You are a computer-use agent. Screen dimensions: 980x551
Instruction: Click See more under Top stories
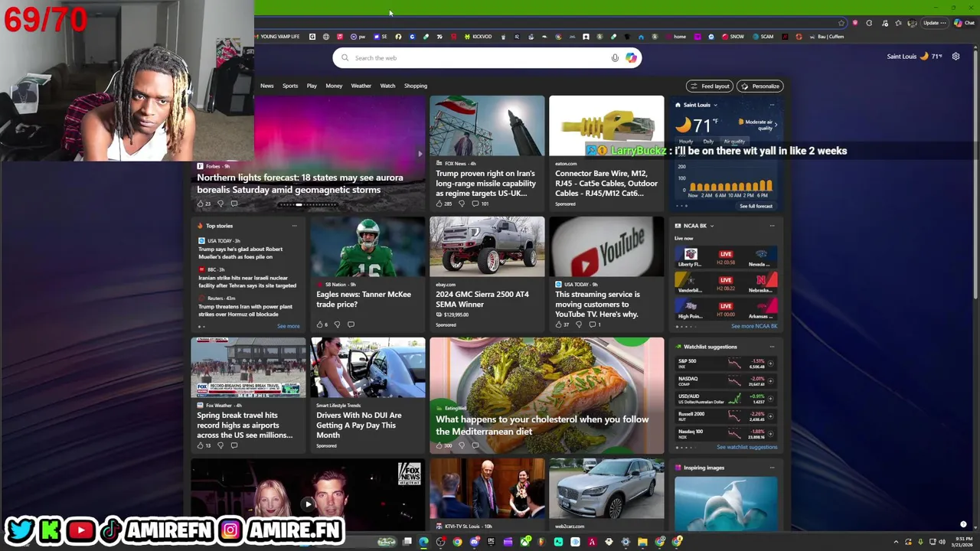click(x=288, y=326)
